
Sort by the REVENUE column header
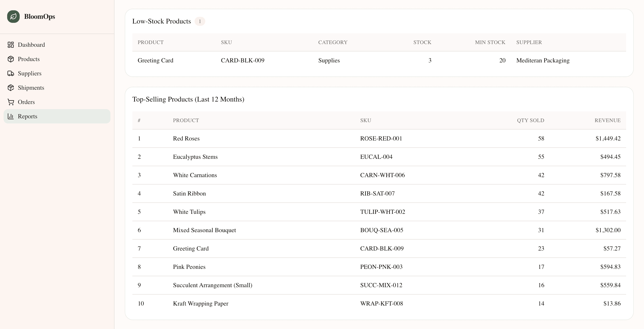coord(608,120)
